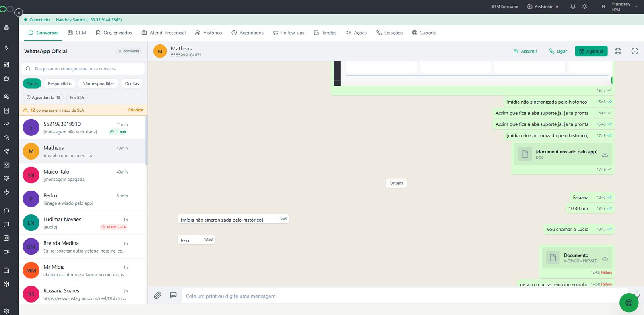
Task: Select the Ocultas filter chip
Action: click(132, 83)
